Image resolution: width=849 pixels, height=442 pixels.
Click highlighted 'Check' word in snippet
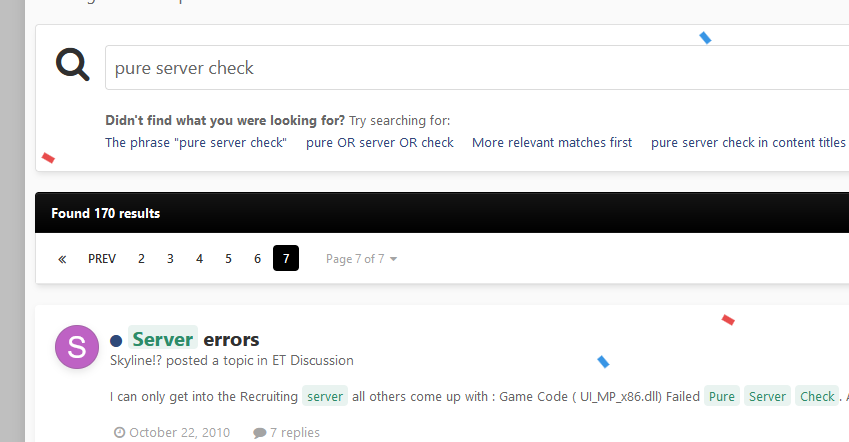point(817,396)
